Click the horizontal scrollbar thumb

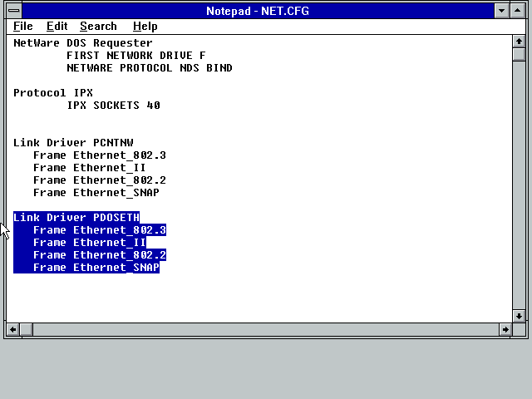pos(26,329)
